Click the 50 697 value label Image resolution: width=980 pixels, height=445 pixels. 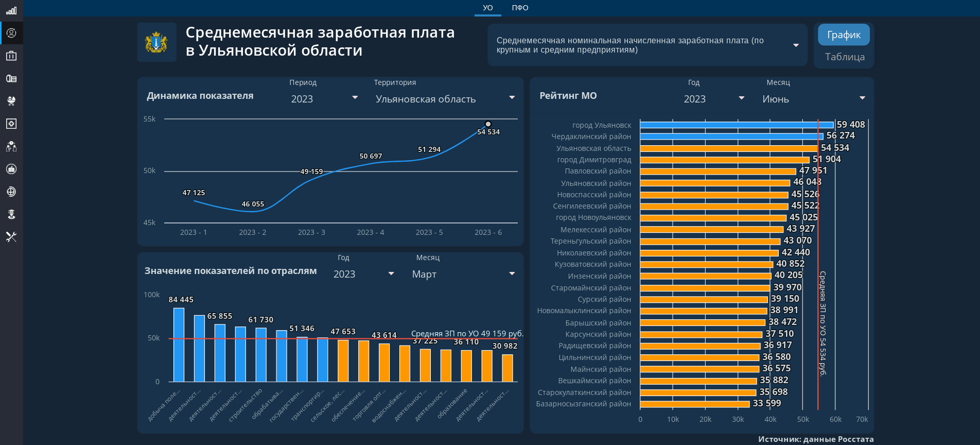[371, 156]
